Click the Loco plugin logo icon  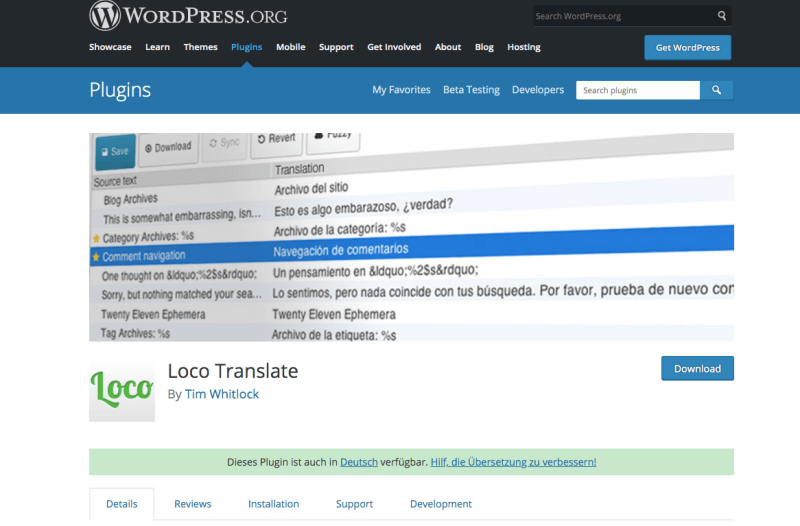click(x=122, y=391)
